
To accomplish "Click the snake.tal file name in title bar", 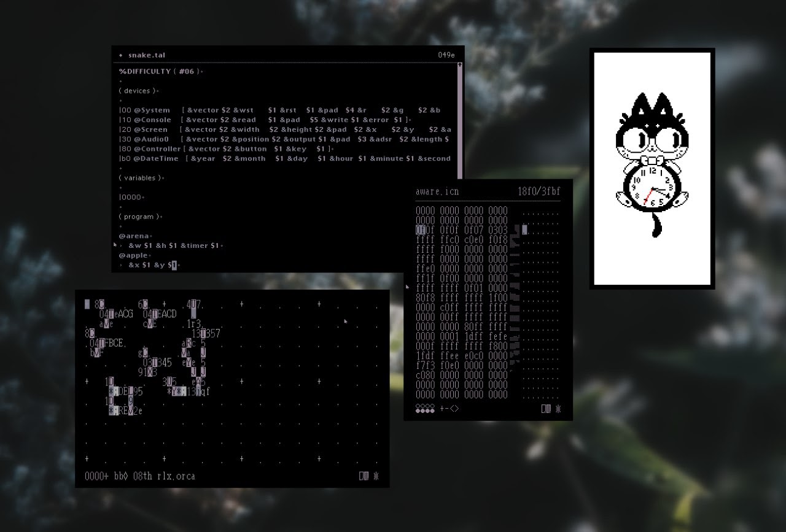I will pos(147,55).
